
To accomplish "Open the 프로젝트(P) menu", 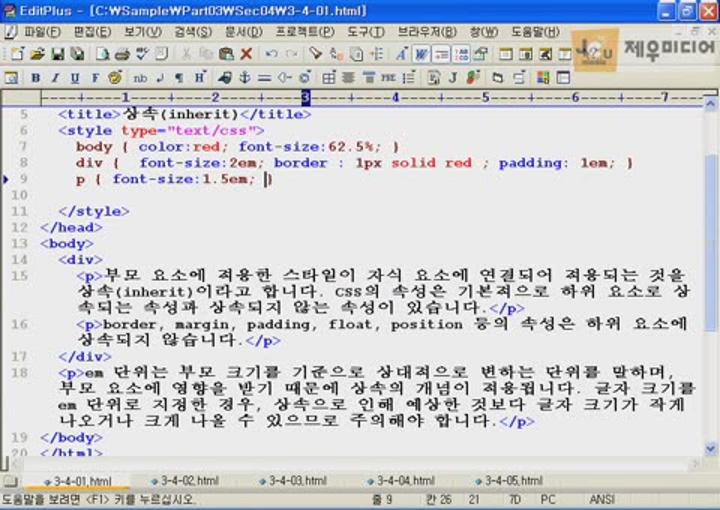I will click(x=305, y=32).
